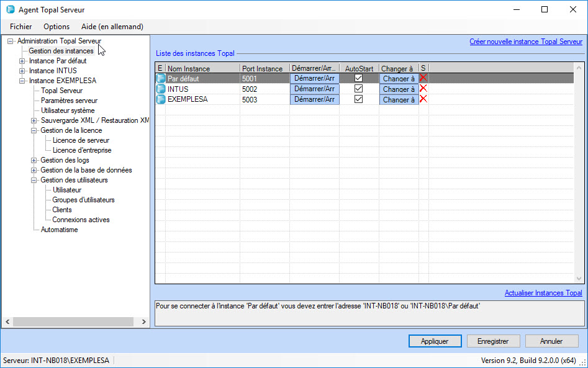588x368 pixels.
Task: Open the Fichier menu
Action: click(x=20, y=27)
